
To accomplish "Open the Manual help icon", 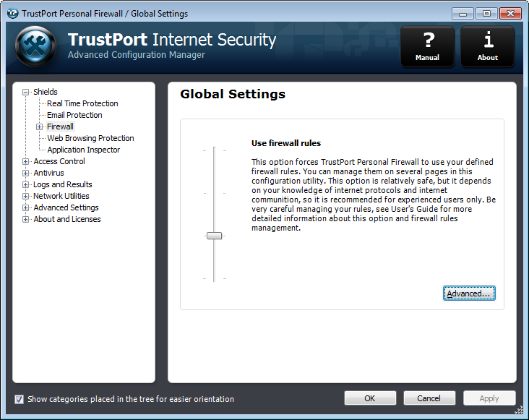I will 427,46.
